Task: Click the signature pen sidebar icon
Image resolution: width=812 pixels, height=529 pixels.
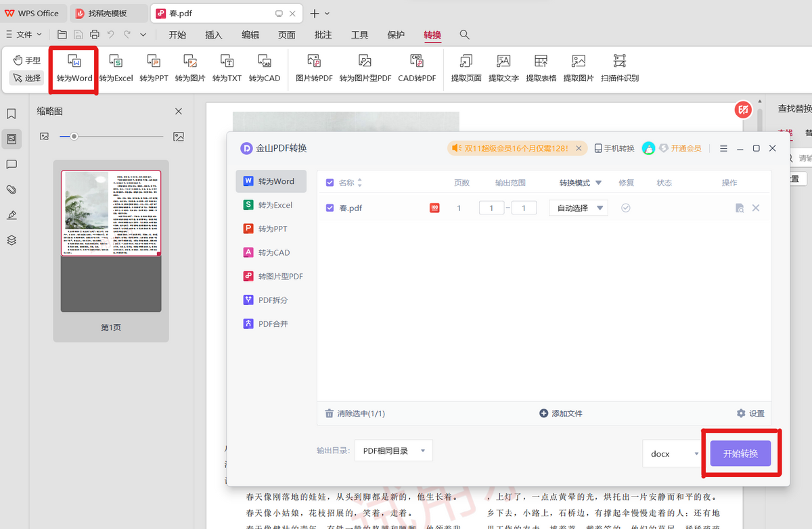Action: (12, 215)
